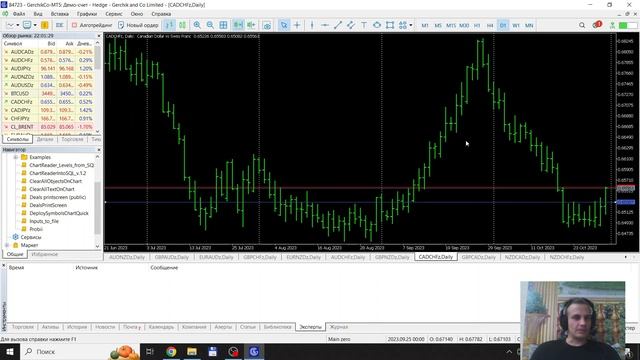Click the New Order button
Image resolution: width=640 pixels, height=360 pixels.
138,25
